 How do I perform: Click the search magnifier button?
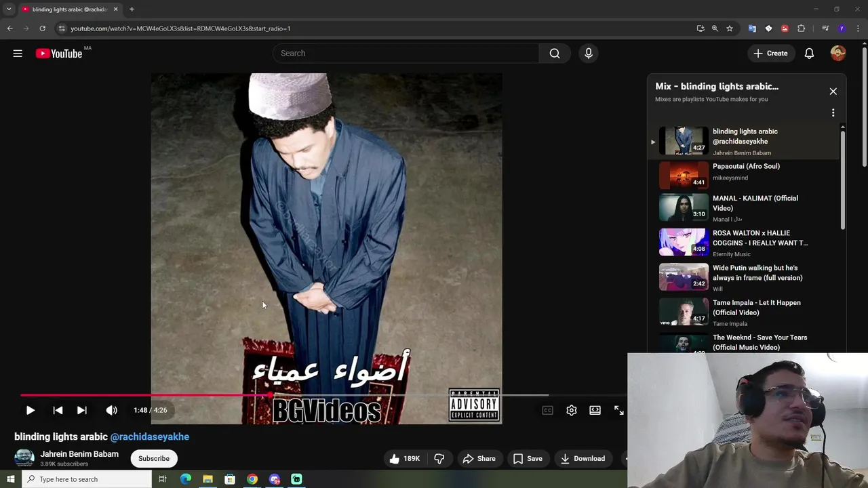[555, 54]
